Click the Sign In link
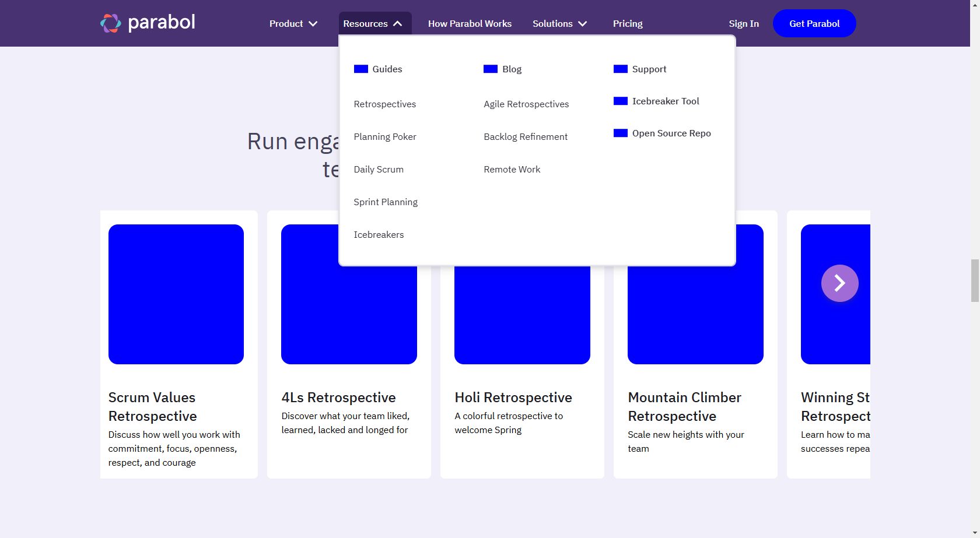 pos(744,23)
